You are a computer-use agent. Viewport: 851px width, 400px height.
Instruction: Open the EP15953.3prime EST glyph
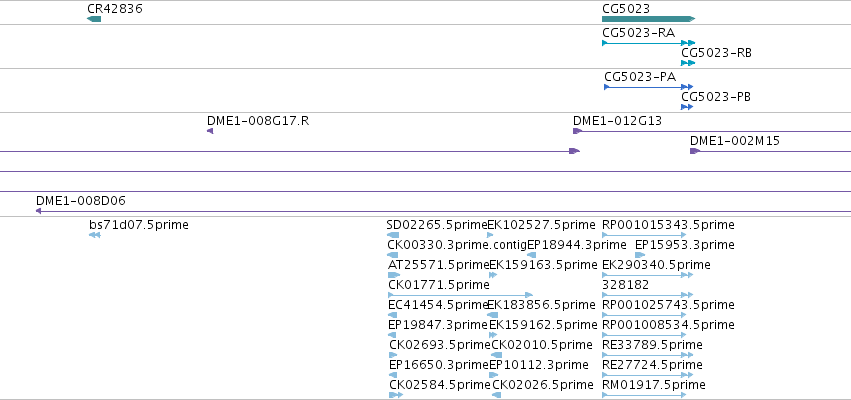640,255
